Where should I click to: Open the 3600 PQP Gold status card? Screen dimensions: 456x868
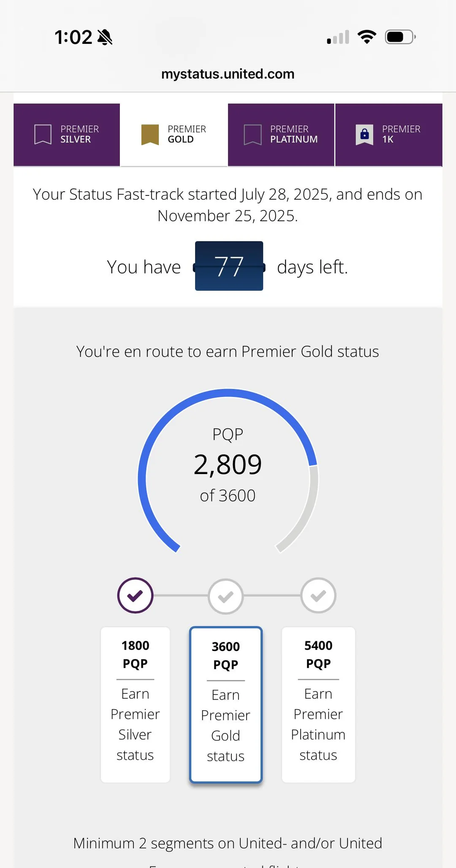(226, 704)
